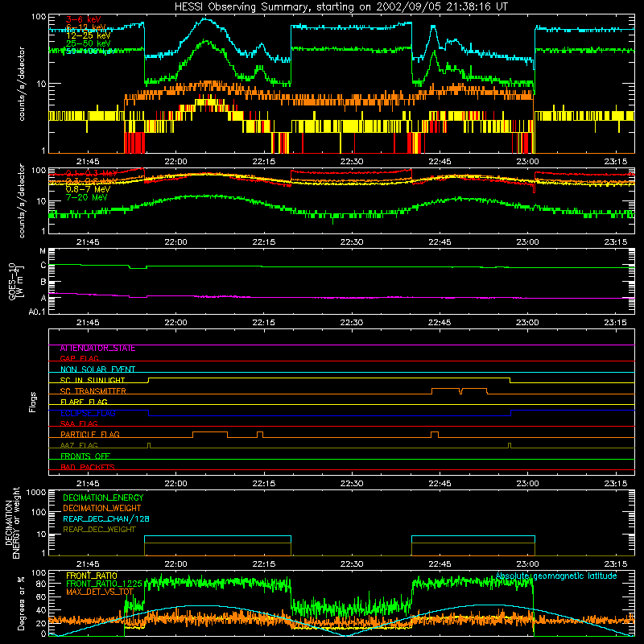Click the 7-20 MeV green legend label
Screen dimensions: 644x644
pos(87,197)
